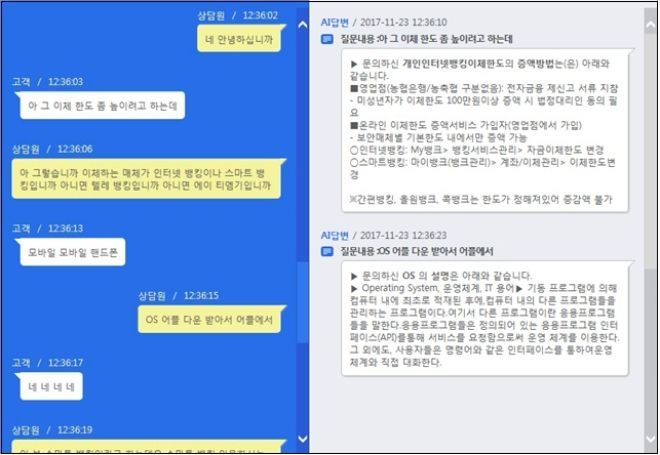This screenshot has height=455, width=660.
Task: Click the chat panel scroll-down arrow
Action: pos(302,439)
